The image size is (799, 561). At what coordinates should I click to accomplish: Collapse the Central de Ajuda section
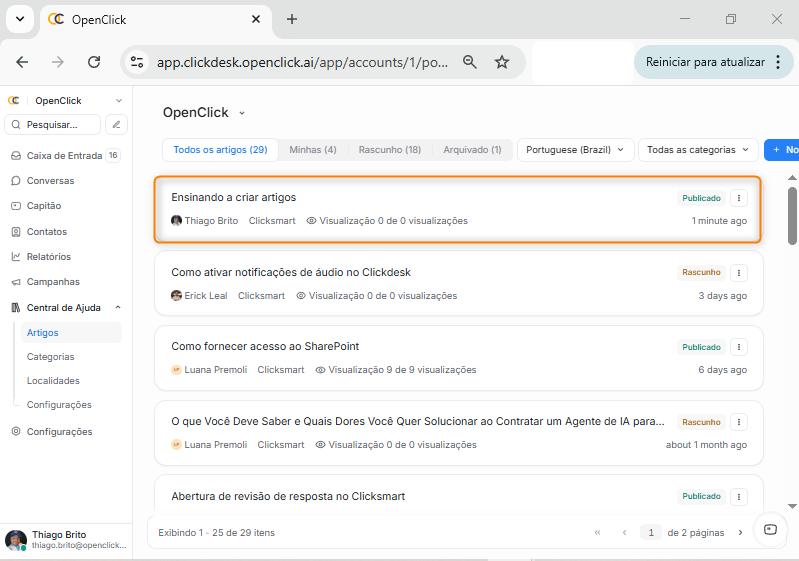click(118, 307)
